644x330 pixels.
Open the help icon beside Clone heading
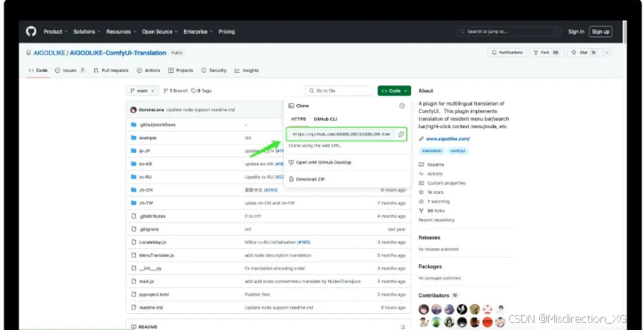click(x=402, y=106)
